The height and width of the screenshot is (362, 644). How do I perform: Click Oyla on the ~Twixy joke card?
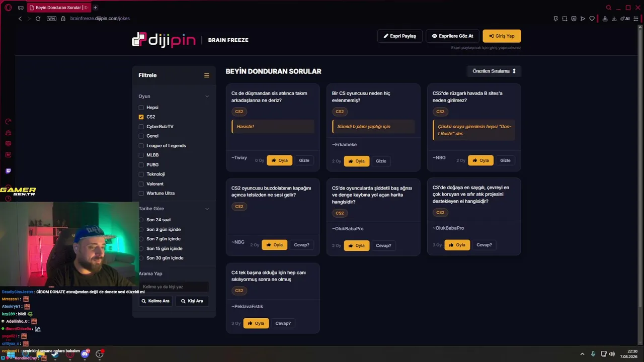(x=279, y=160)
